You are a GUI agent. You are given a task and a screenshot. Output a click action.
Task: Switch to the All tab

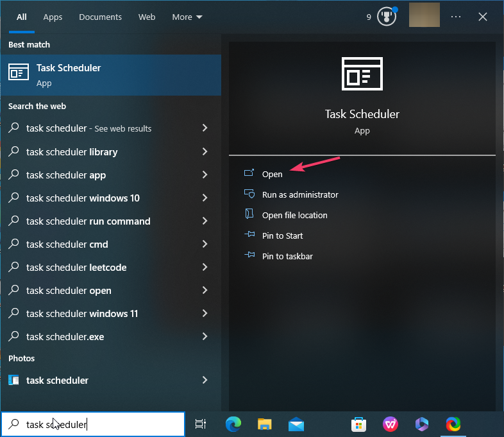[x=22, y=17]
